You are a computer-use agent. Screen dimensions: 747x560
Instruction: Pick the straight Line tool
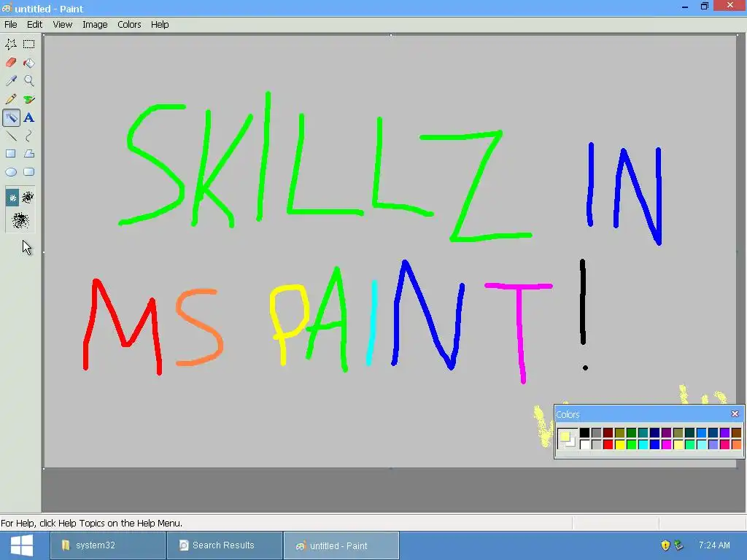(11, 136)
